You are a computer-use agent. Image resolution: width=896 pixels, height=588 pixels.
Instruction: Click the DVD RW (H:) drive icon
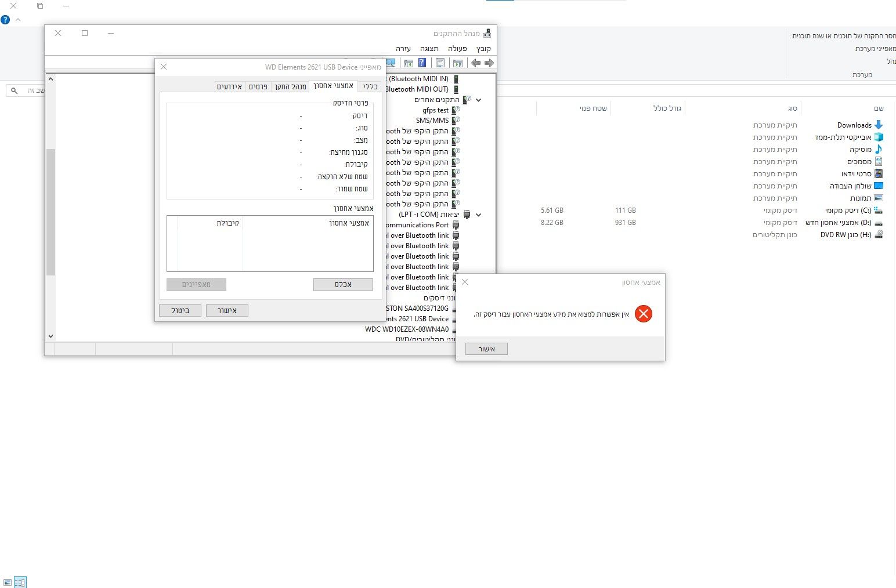[879, 234]
